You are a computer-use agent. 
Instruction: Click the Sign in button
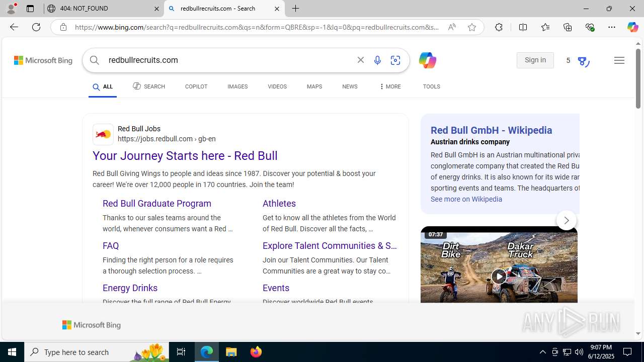pos(535,60)
